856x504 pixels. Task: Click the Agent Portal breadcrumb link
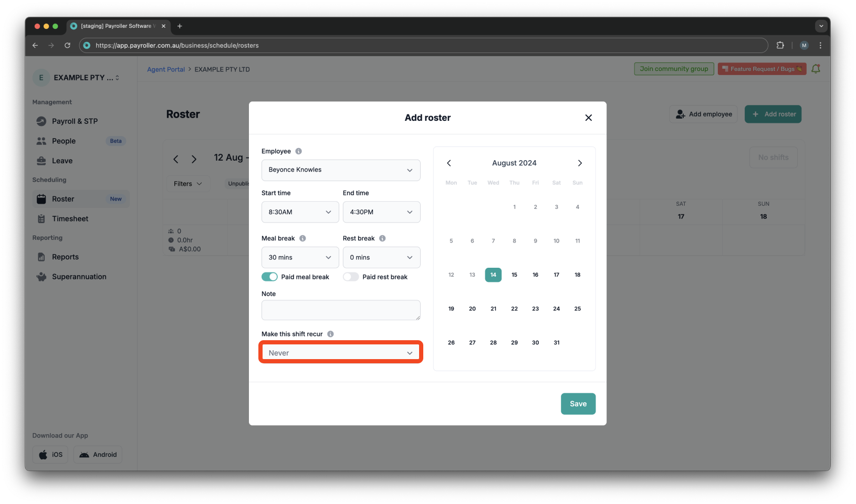pyautogui.click(x=166, y=69)
